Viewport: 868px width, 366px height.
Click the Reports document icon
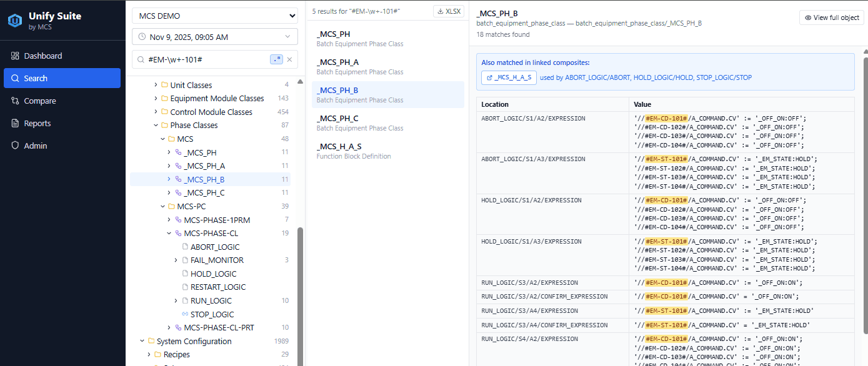tap(15, 123)
